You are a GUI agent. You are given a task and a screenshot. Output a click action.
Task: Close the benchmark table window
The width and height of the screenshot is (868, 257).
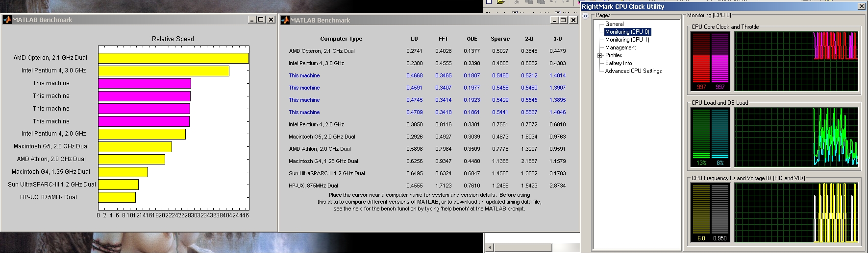click(573, 20)
